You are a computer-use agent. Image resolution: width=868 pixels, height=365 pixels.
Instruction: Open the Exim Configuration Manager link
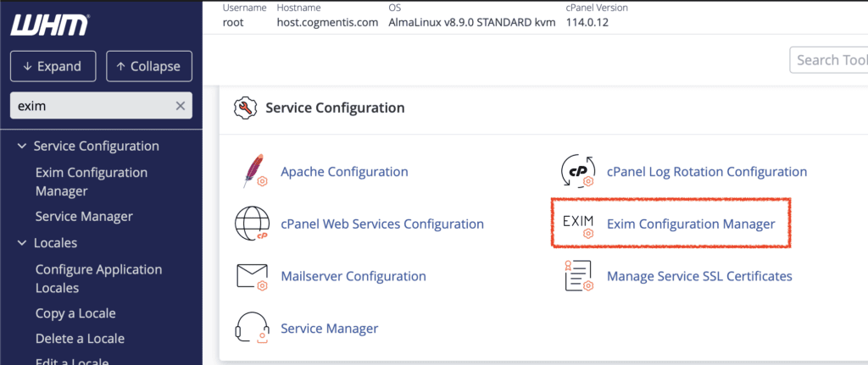click(691, 224)
